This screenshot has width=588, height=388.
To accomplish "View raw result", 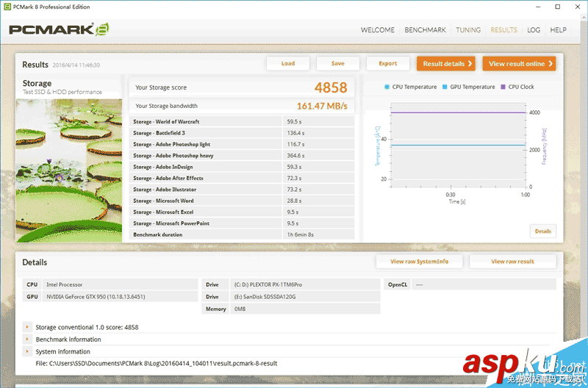I will [x=512, y=262].
